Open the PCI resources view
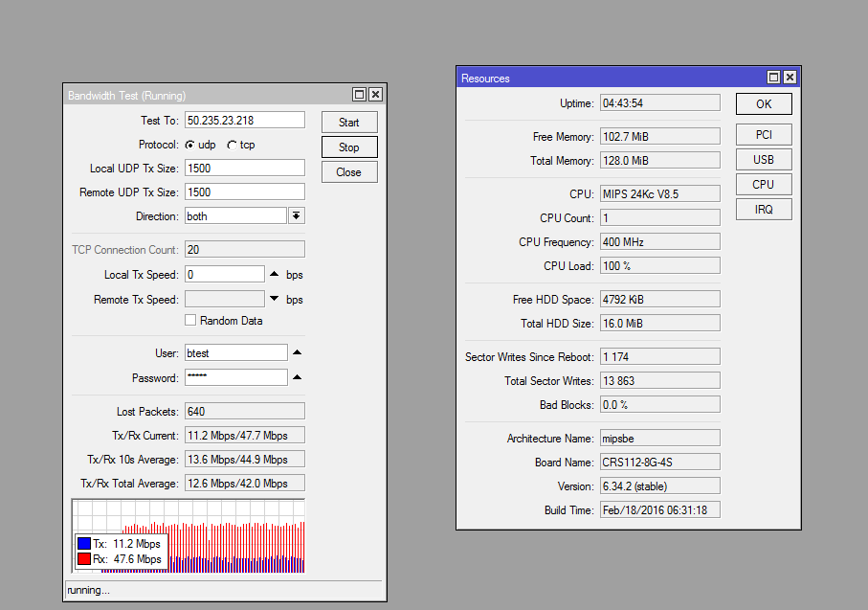 pos(763,135)
